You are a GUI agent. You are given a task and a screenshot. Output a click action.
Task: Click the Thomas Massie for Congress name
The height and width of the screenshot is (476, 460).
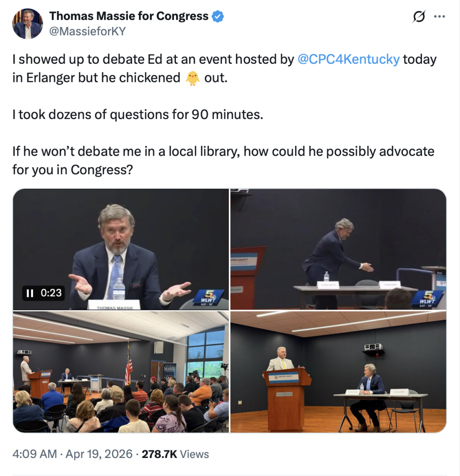pos(129,16)
